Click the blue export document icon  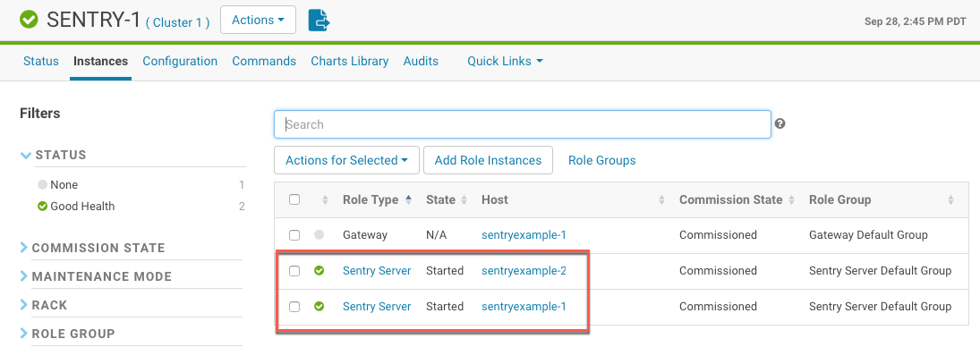click(319, 21)
